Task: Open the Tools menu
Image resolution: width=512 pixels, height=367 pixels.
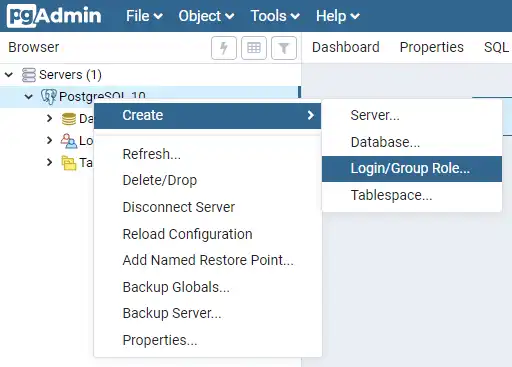Action: 275,16
